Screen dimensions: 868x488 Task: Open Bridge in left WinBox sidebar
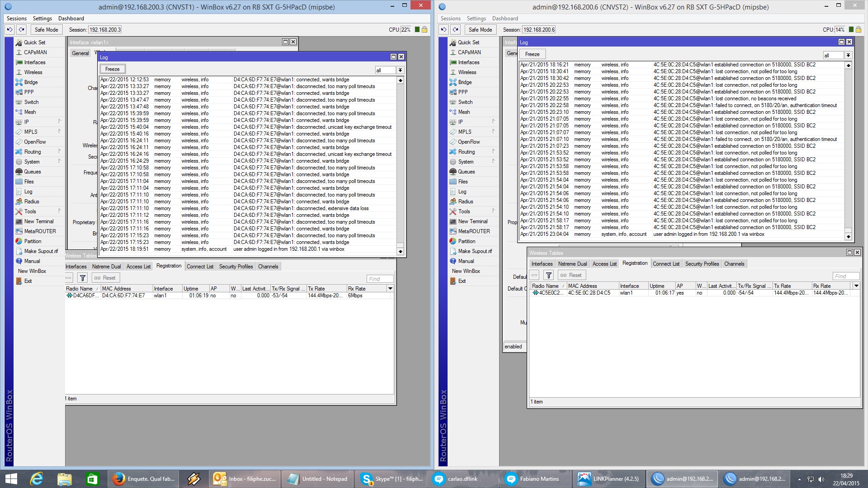tap(31, 82)
